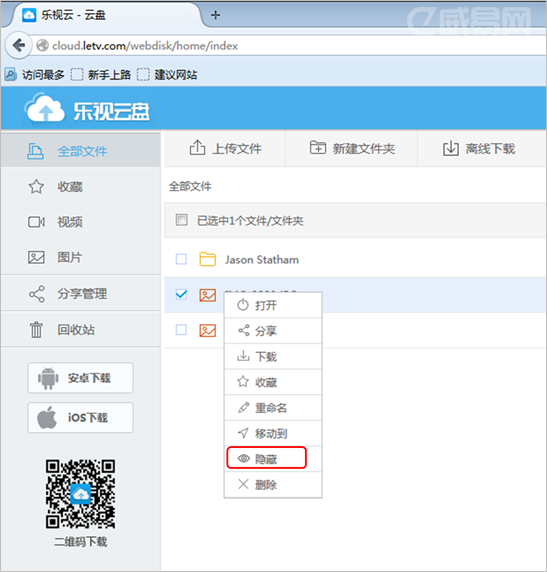
Task: Check the last image file checkbox
Action: 181,330
